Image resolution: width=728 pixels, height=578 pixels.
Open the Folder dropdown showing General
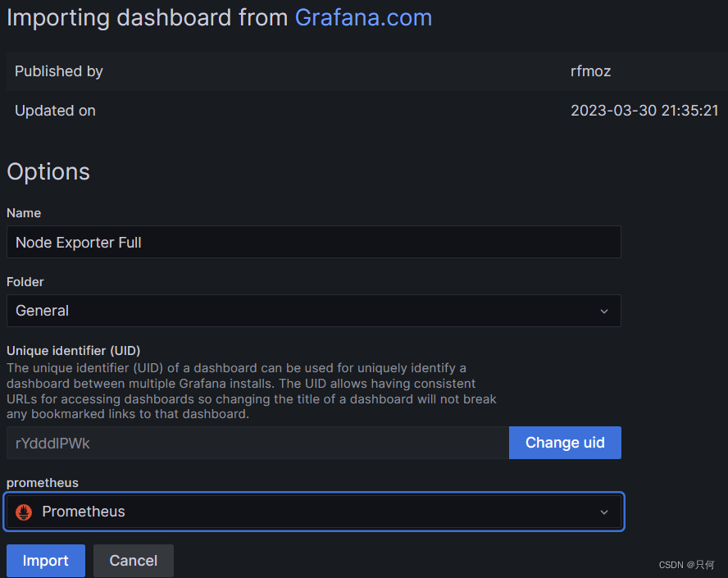pos(314,311)
